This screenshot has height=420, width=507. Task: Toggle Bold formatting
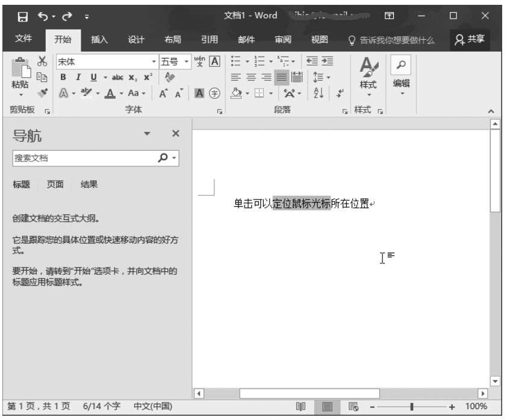point(63,77)
